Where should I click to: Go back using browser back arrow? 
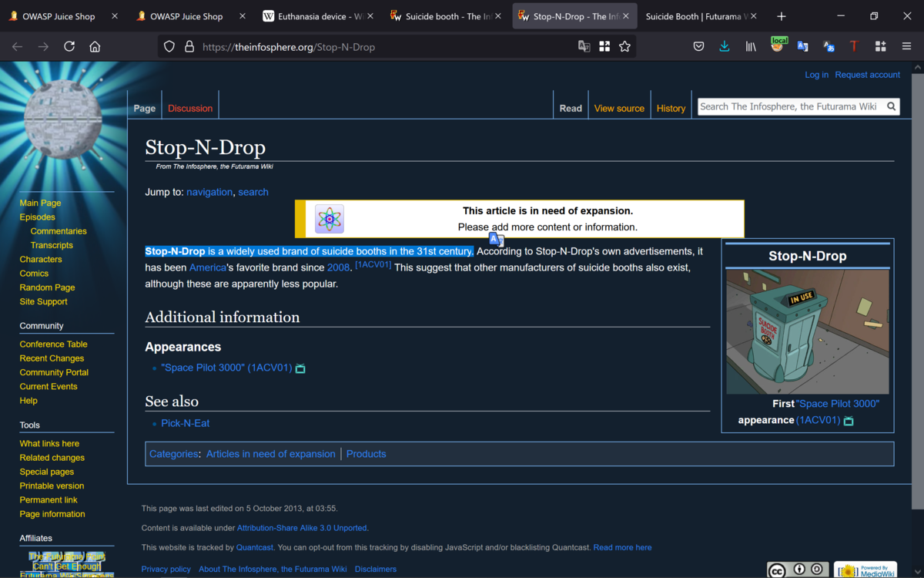click(17, 47)
